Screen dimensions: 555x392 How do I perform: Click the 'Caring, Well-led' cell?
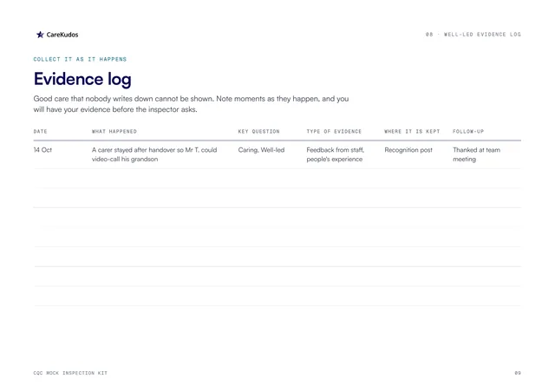tap(261, 150)
